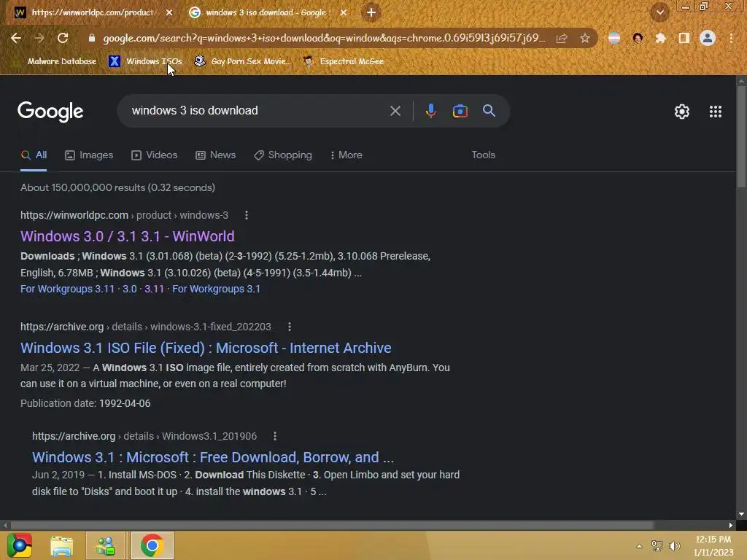Reload the current Google page
Viewport: 747px width, 560px height.
click(x=63, y=38)
